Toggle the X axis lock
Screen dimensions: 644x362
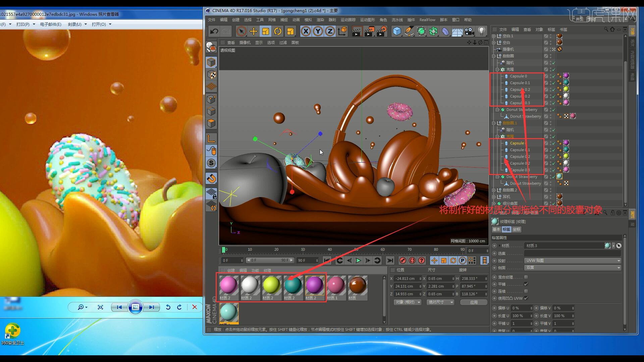306,32
